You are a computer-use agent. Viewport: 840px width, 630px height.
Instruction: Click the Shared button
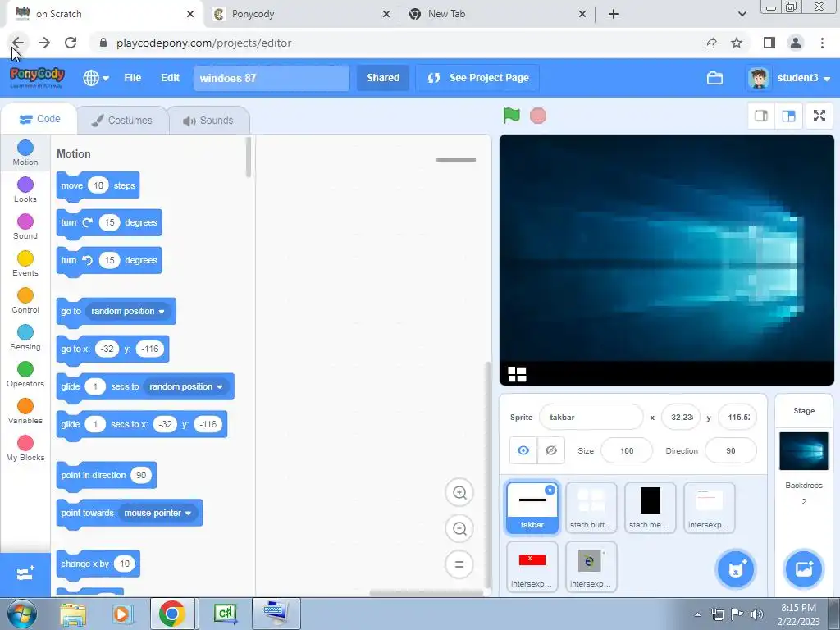coord(383,78)
